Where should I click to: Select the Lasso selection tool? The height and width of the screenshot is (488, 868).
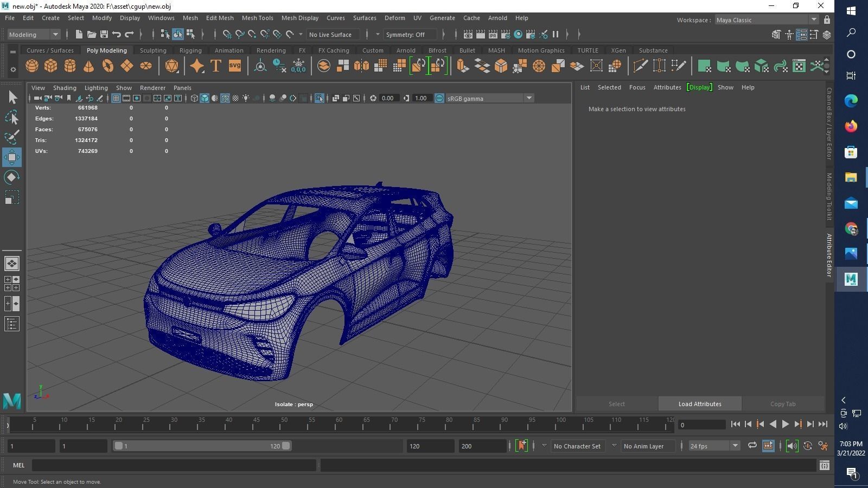(12, 117)
